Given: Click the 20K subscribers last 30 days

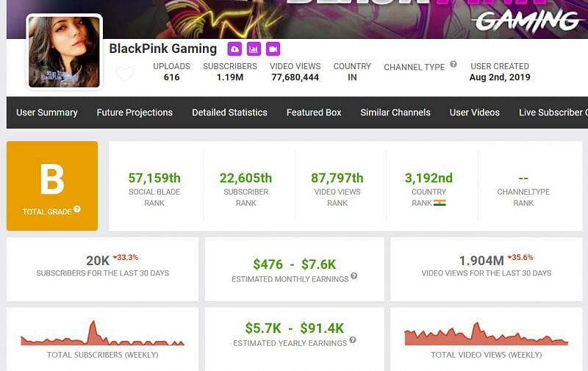Looking at the screenshot, I should pos(98,261).
